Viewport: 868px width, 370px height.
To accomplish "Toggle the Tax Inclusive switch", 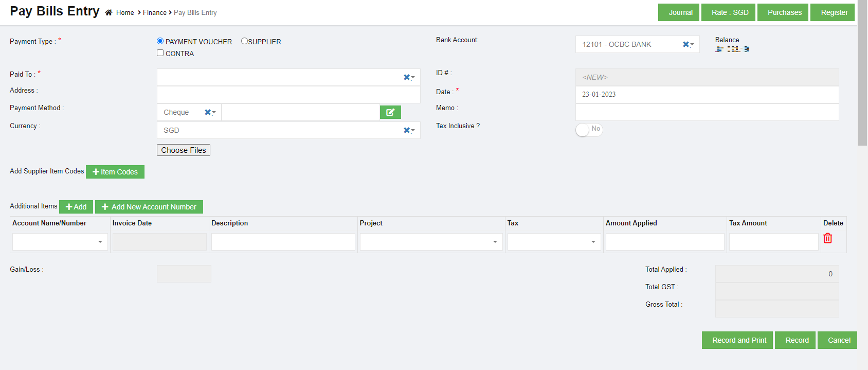I will [x=588, y=130].
